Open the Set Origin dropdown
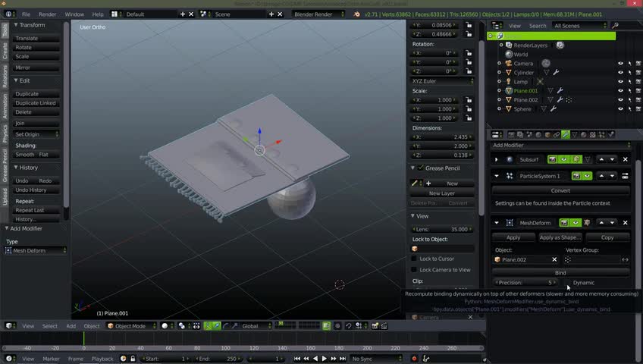 tap(36, 134)
